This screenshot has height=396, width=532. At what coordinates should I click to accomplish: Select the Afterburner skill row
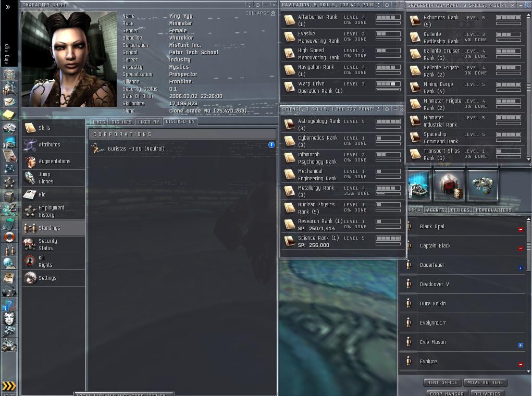pos(342,20)
